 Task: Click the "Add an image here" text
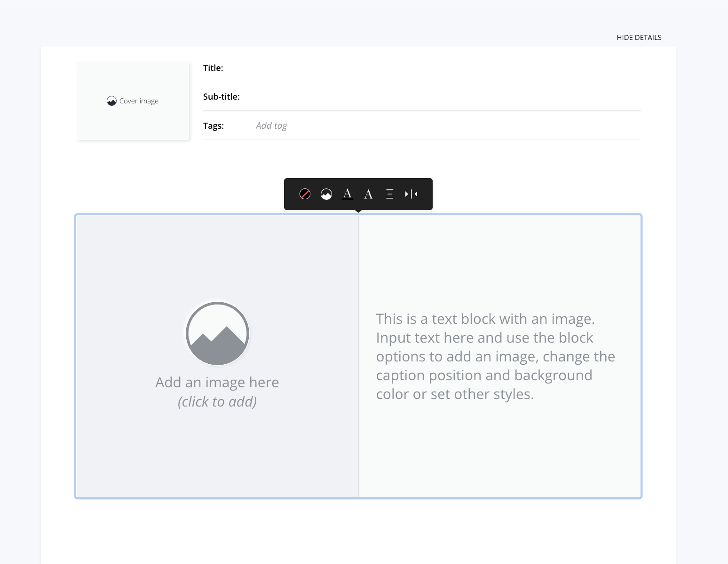217,383
